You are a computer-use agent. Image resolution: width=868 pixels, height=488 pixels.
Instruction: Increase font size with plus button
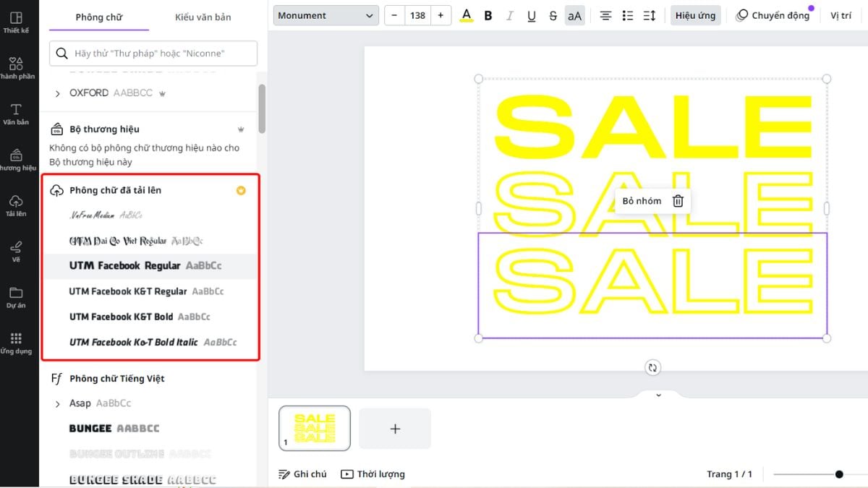coord(441,15)
